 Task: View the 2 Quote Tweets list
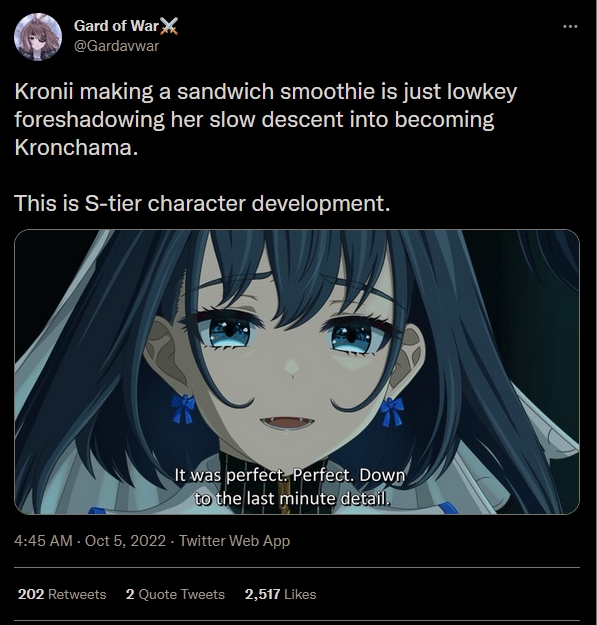[175, 594]
